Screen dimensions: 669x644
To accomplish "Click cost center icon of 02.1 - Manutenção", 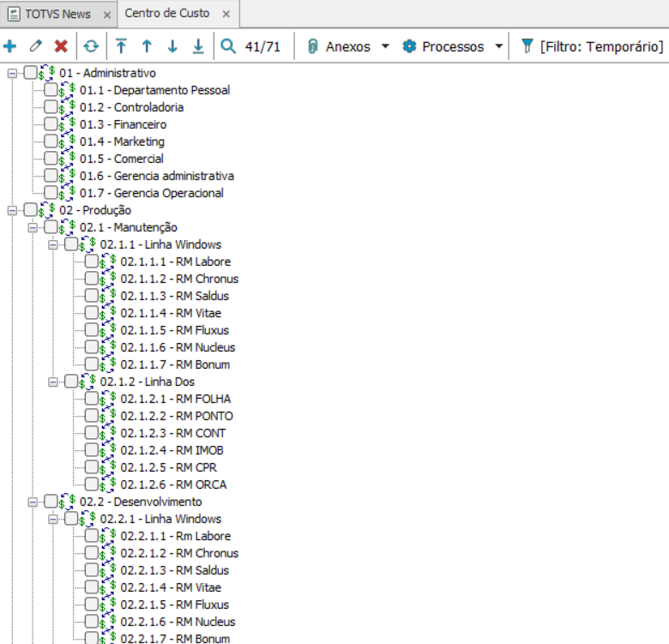I will point(68,227).
